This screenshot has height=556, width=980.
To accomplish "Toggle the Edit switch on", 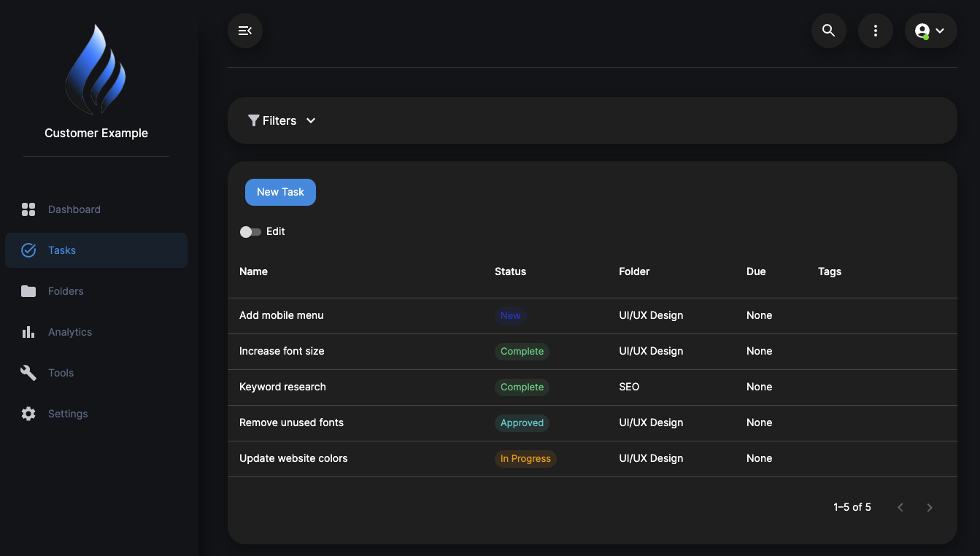I will (250, 232).
